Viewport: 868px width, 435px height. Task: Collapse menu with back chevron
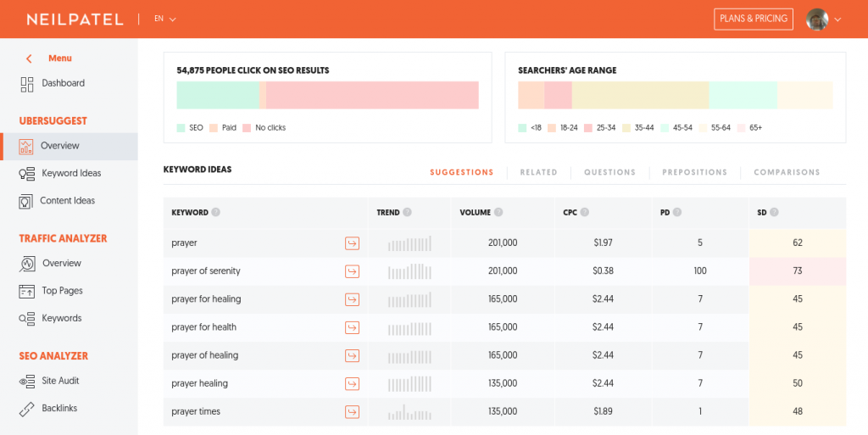coord(29,59)
